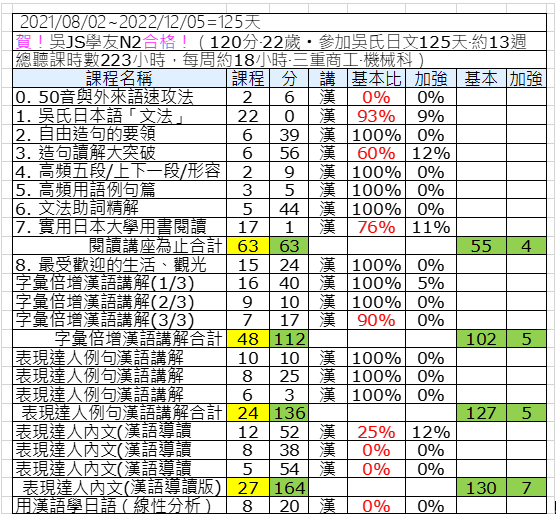Click the red 25% cell

click(376, 432)
